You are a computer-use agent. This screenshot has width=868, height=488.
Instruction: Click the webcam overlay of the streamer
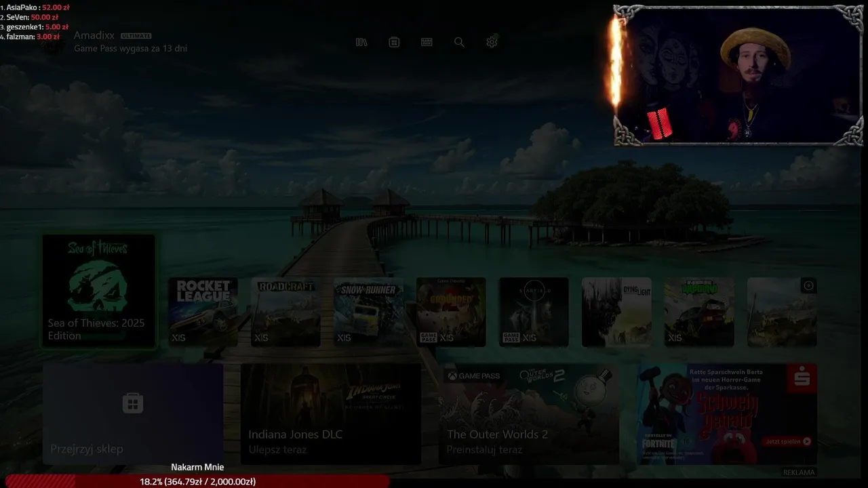click(x=738, y=75)
